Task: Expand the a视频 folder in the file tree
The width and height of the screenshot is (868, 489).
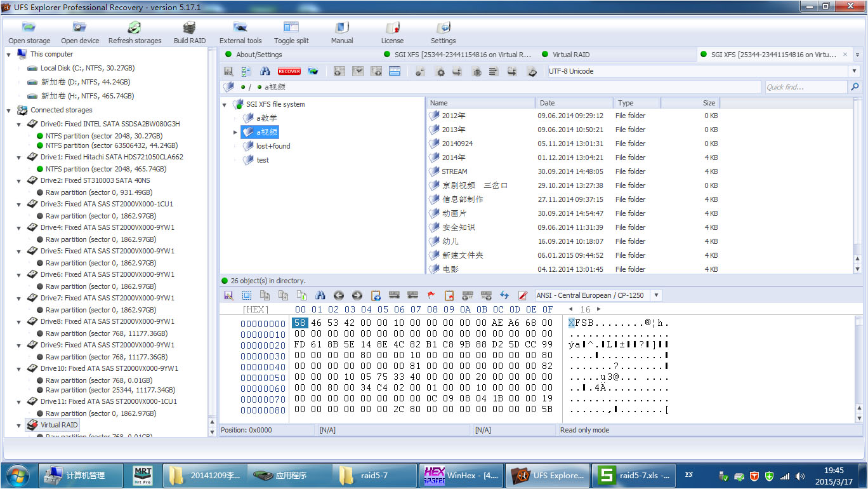Action: (x=235, y=132)
